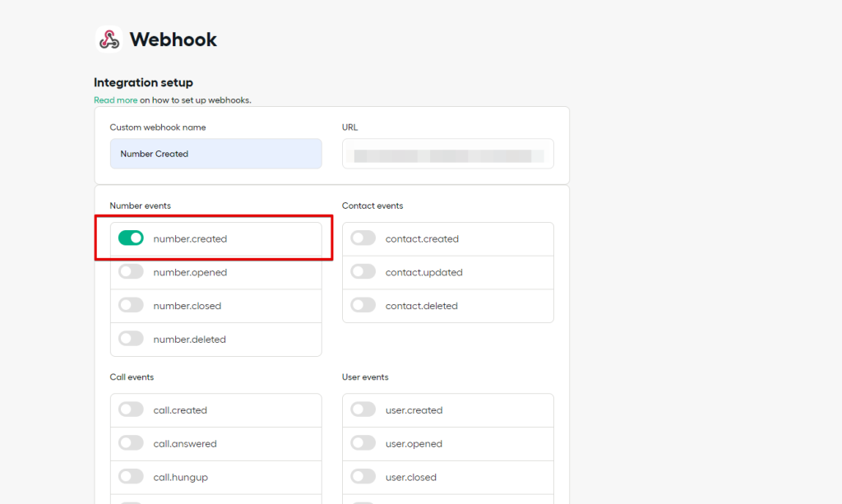The height and width of the screenshot is (504, 842).
Task: Turn on the number.closed event
Action: point(131,305)
